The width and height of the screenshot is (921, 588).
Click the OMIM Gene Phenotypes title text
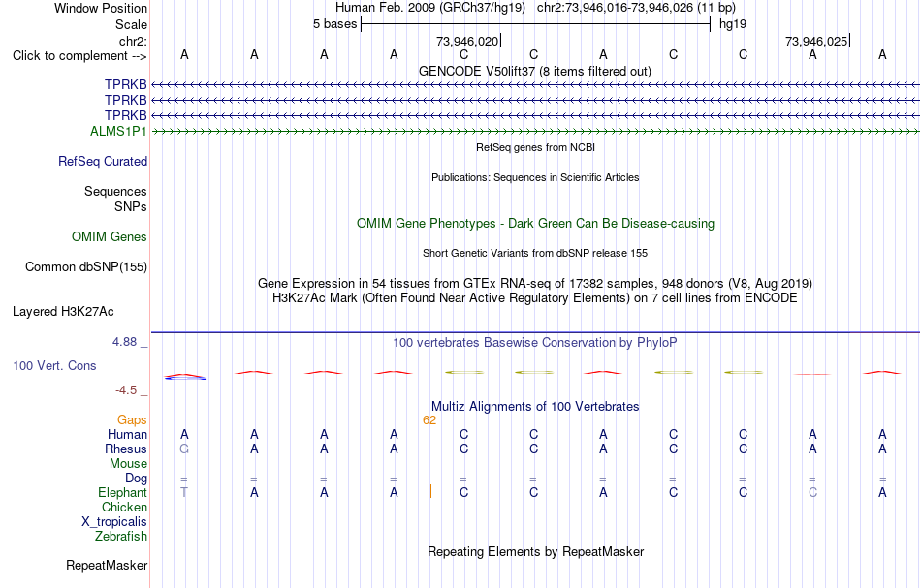[536, 223]
